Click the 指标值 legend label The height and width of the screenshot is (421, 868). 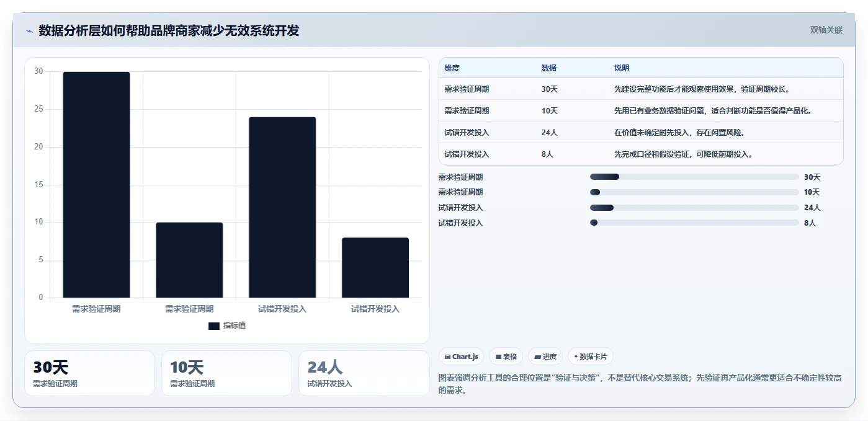pyautogui.click(x=235, y=326)
